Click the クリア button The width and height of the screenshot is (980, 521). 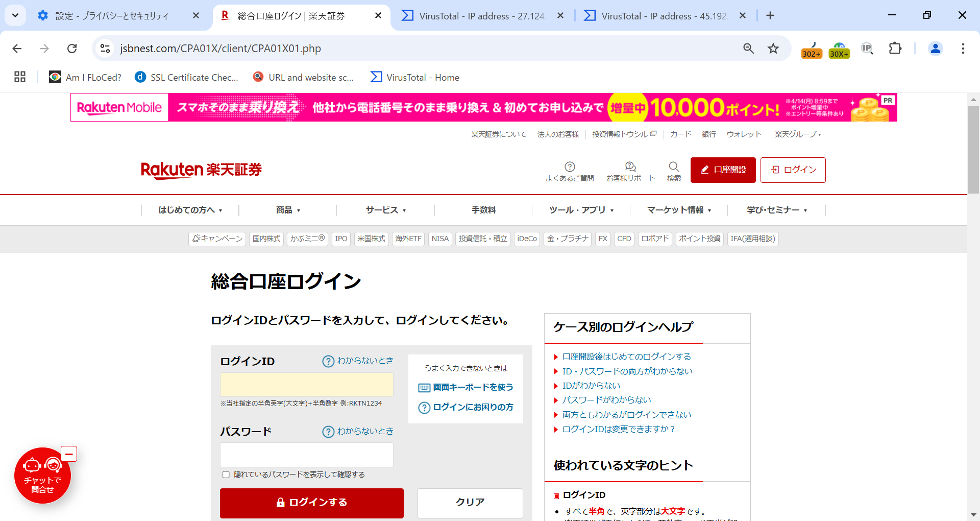click(470, 503)
